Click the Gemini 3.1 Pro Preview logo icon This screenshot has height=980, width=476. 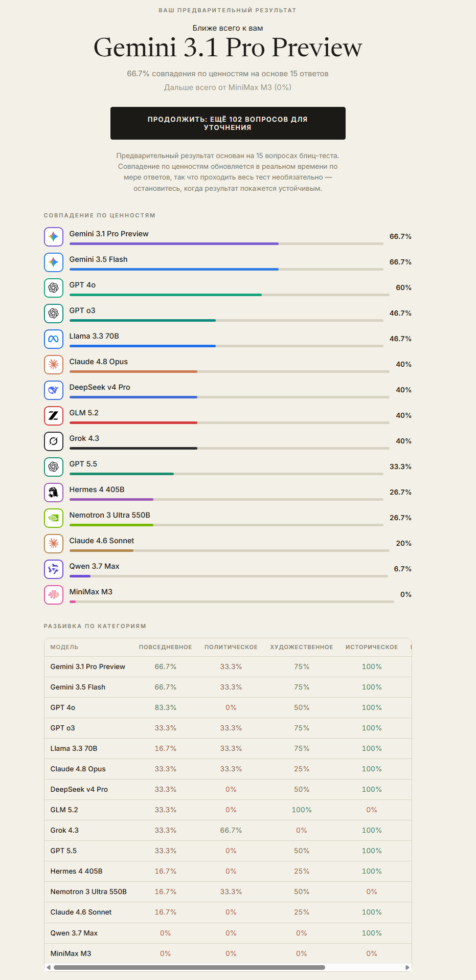pyautogui.click(x=54, y=237)
